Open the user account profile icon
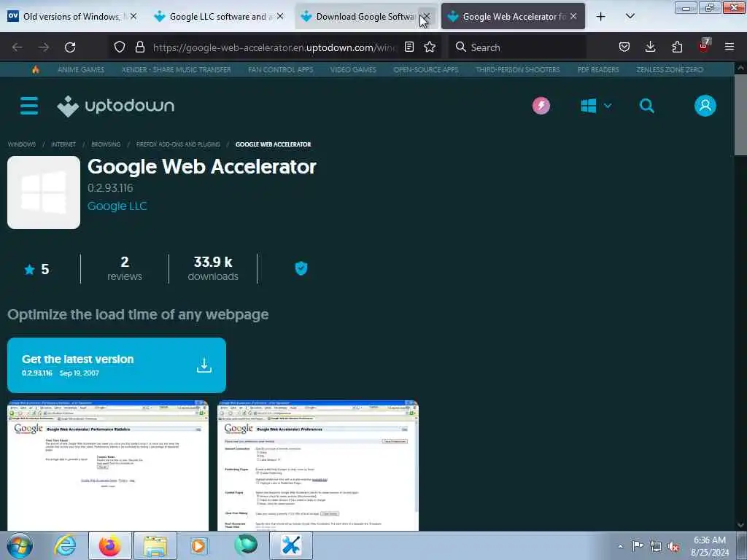The width and height of the screenshot is (747, 560). 705,106
